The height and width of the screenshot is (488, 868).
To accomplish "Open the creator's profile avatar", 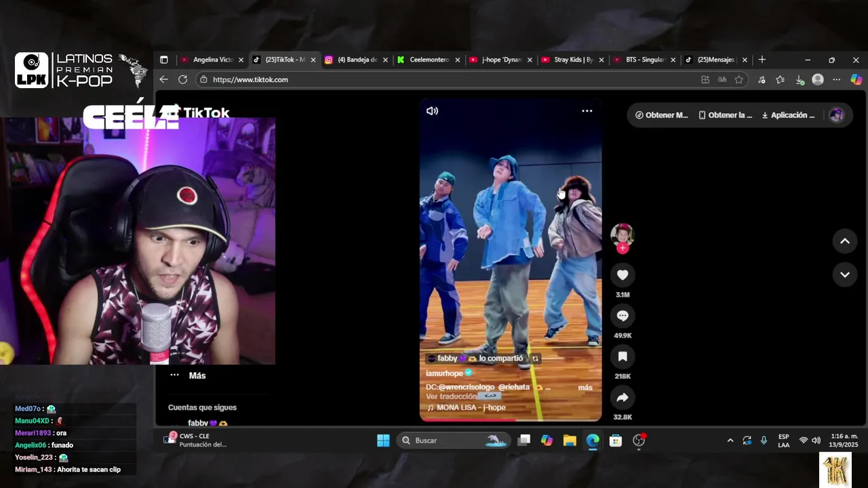I will pyautogui.click(x=623, y=235).
